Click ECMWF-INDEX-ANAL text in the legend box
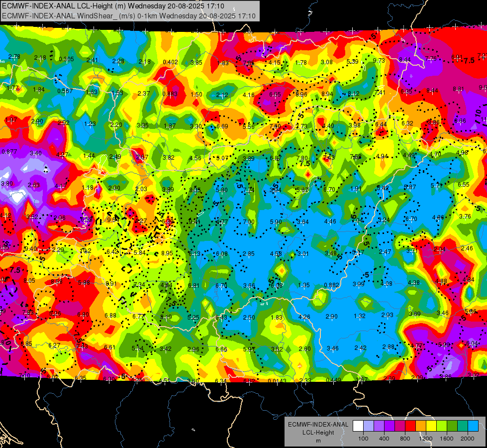Viewport: 487px width, 448px height. coord(318,425)
